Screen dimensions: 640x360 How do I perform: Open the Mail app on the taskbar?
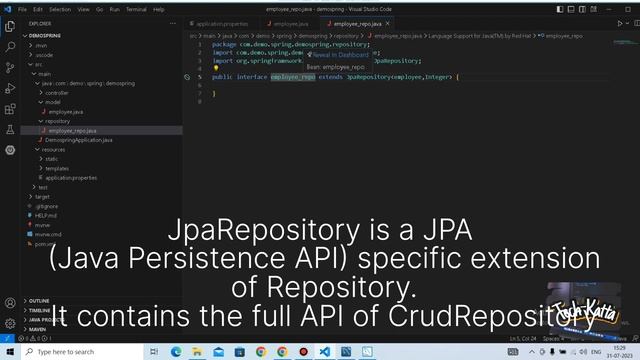pos(218,351)
